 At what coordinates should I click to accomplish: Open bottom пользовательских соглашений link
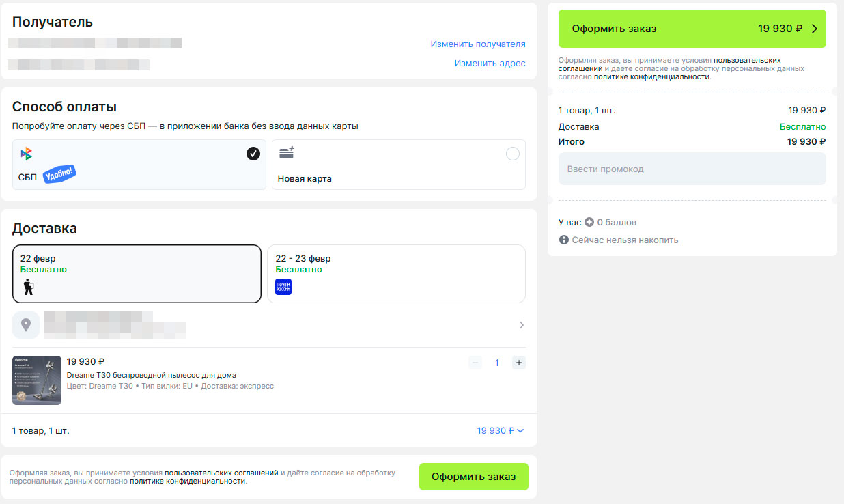[x=221, y=472]
